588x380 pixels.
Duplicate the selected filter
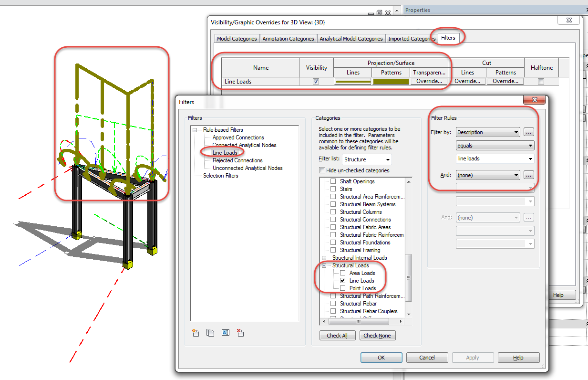(210, 333)
